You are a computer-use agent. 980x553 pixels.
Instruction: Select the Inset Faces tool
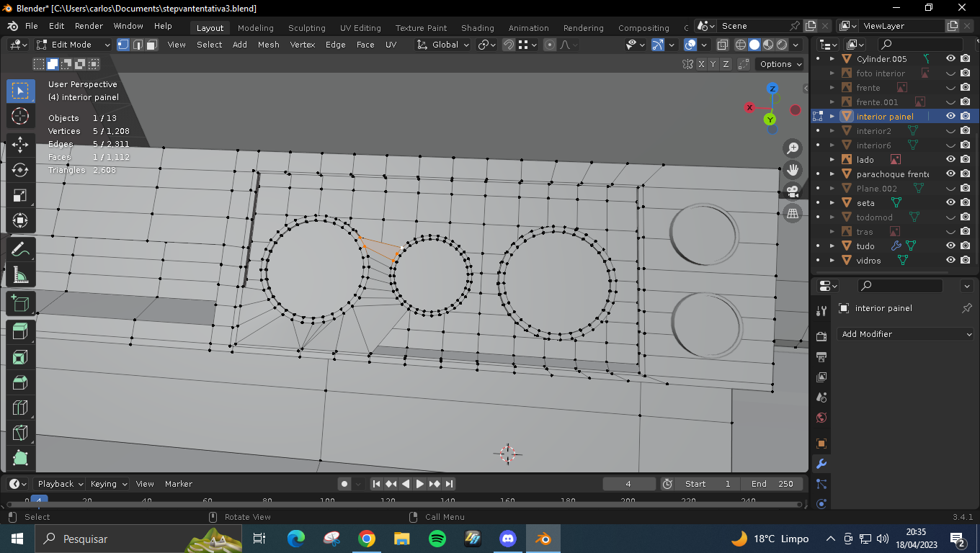click(20, 356)
